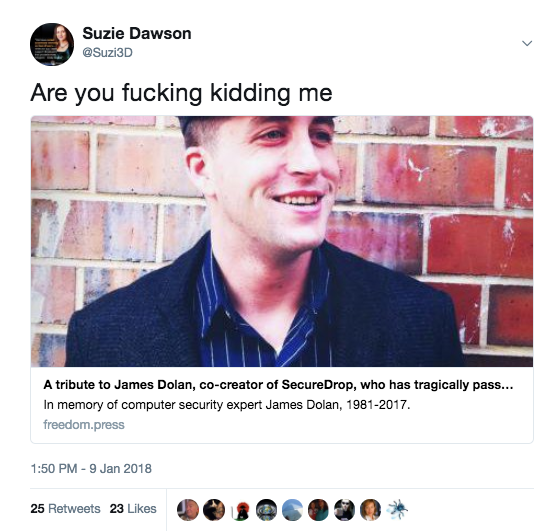Follow the freedom.press domain link
Viewport: 555px width, 531px height.
pos(84,424)
